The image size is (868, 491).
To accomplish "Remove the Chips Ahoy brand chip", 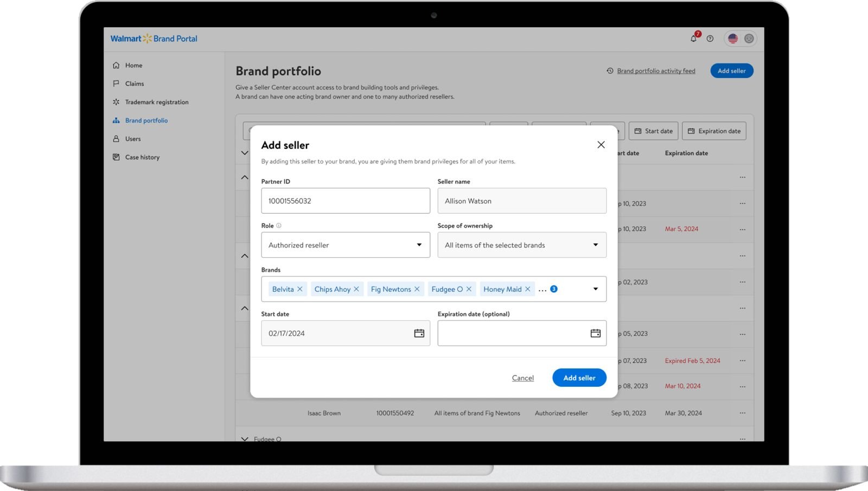I will tap(356, 289).
